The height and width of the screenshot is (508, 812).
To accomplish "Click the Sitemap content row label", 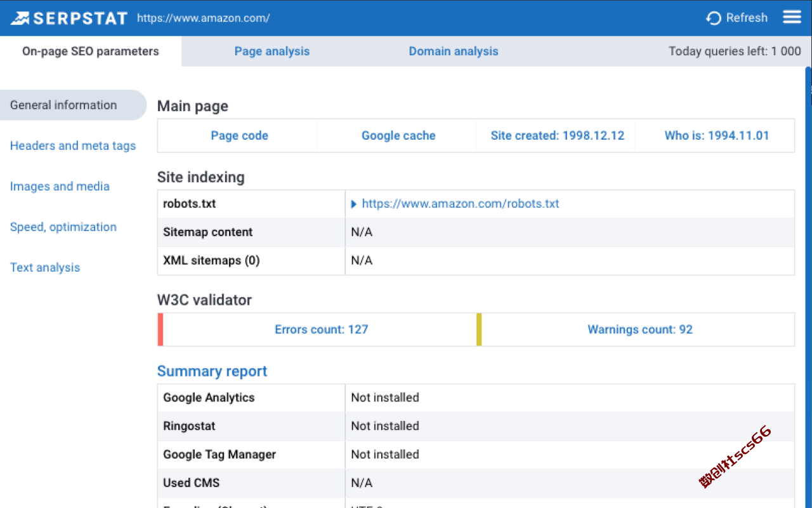I will [x=207, y=232].
